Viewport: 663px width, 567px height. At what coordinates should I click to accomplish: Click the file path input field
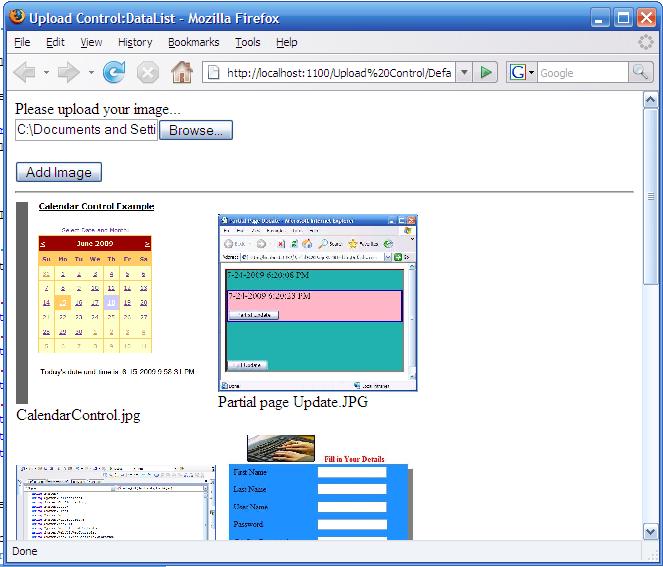click(x=86, y=129)
